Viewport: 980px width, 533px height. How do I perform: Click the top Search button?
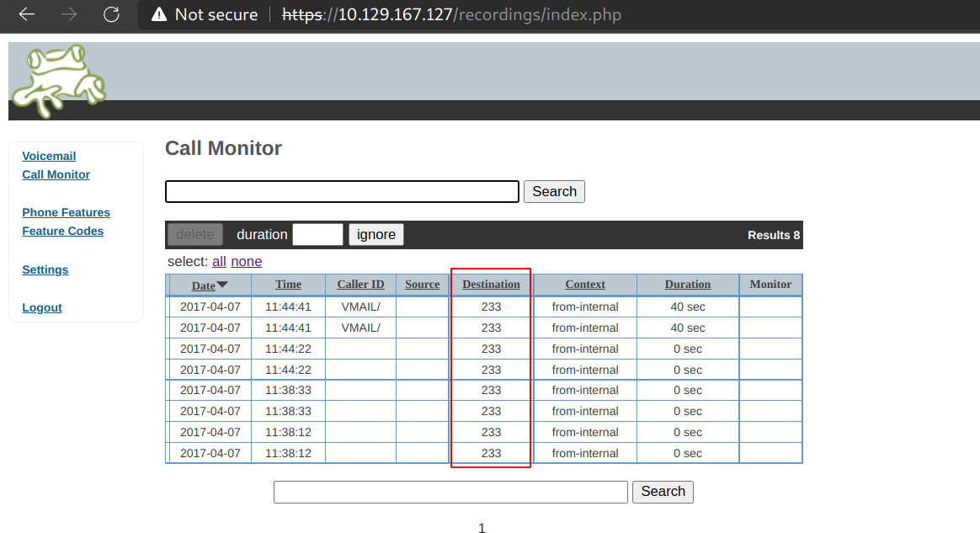pos(554,191)
